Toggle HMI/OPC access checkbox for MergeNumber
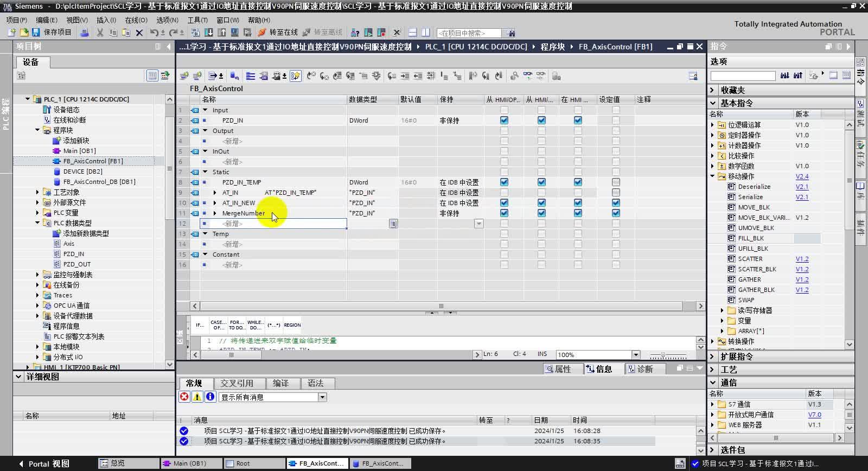Screen dimensions: 868x471 505,213
